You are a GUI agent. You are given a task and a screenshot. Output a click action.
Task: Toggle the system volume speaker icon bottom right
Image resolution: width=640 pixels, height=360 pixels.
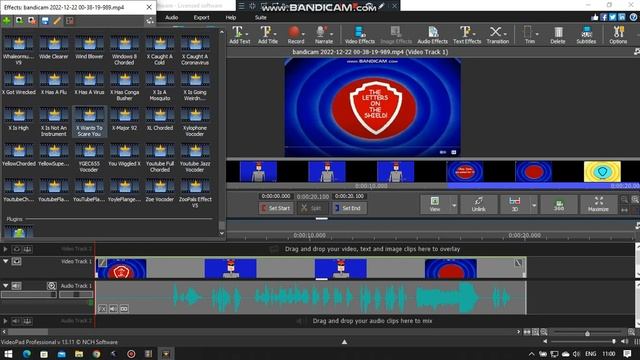tap(576, 354)
